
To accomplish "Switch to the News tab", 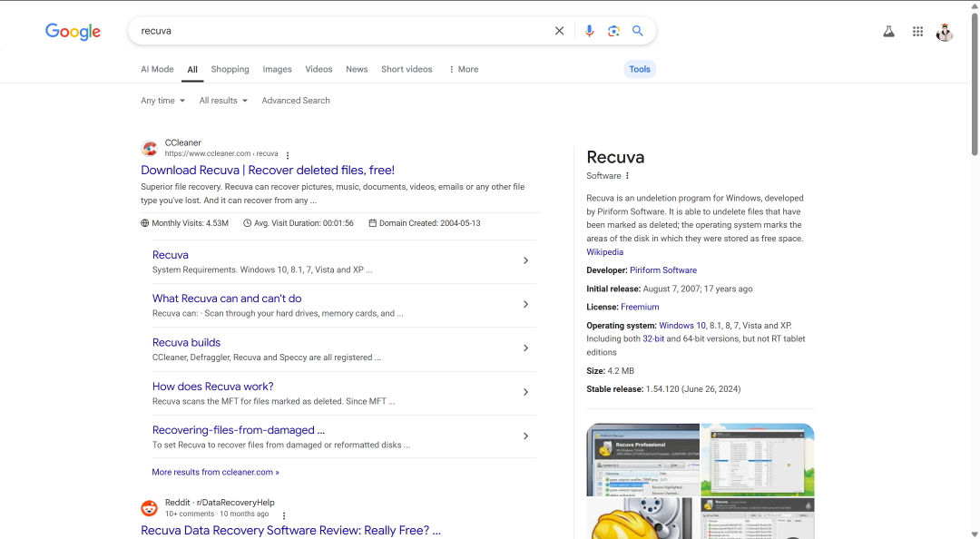I will 357,69.
